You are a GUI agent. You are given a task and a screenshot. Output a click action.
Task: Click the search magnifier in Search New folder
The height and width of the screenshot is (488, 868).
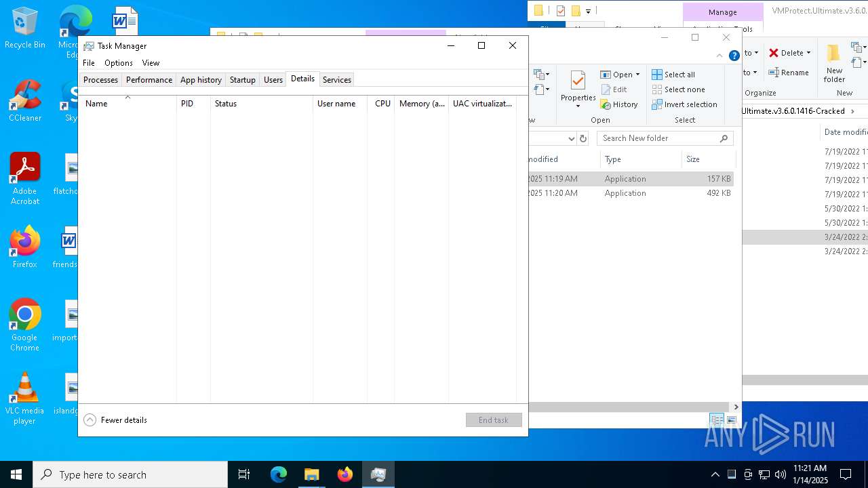click(x=724, y=138)
